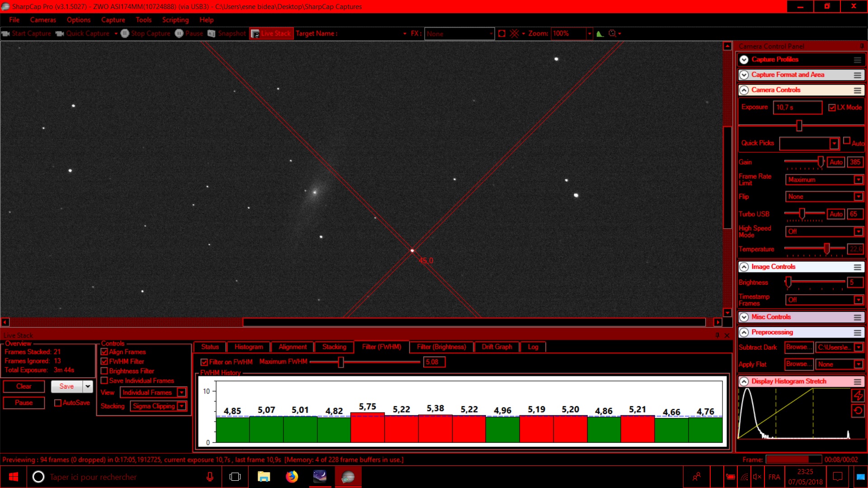Click the histogram stretch lightning bolt icon

coord(858,395)
